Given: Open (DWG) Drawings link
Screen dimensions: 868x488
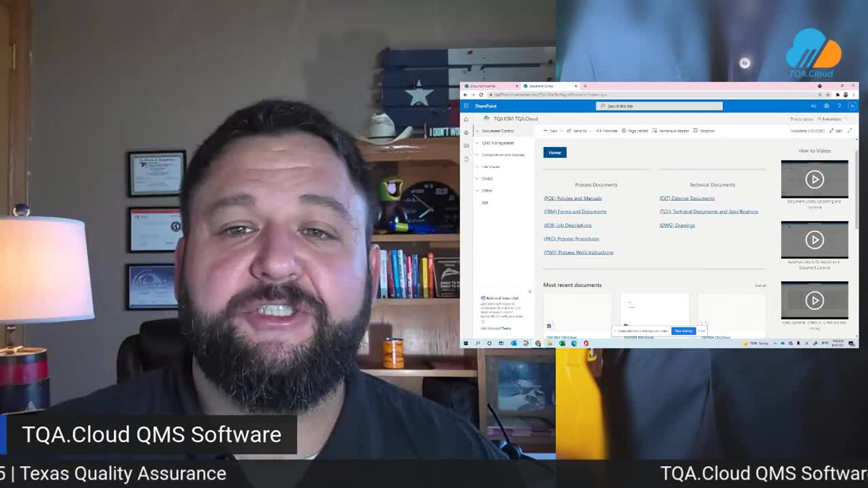Looking at the screenshot, I should pyautogui.click(x=677, y=225).
